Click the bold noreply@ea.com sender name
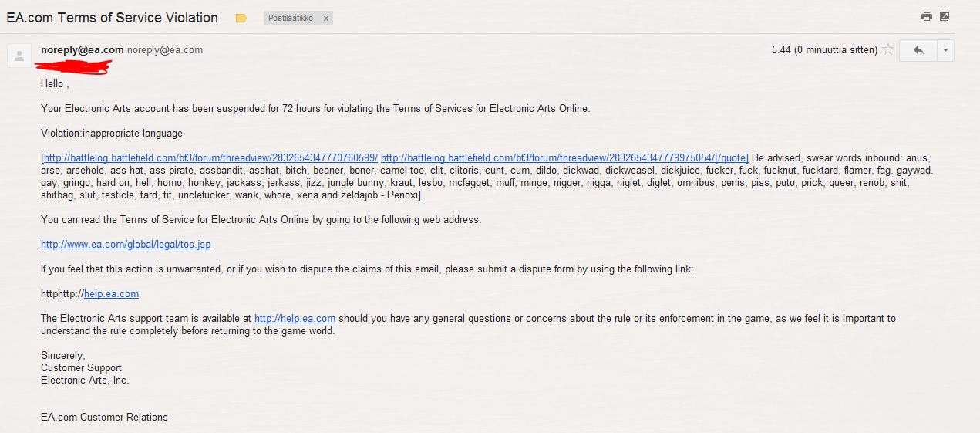 (x=83, y=50)
